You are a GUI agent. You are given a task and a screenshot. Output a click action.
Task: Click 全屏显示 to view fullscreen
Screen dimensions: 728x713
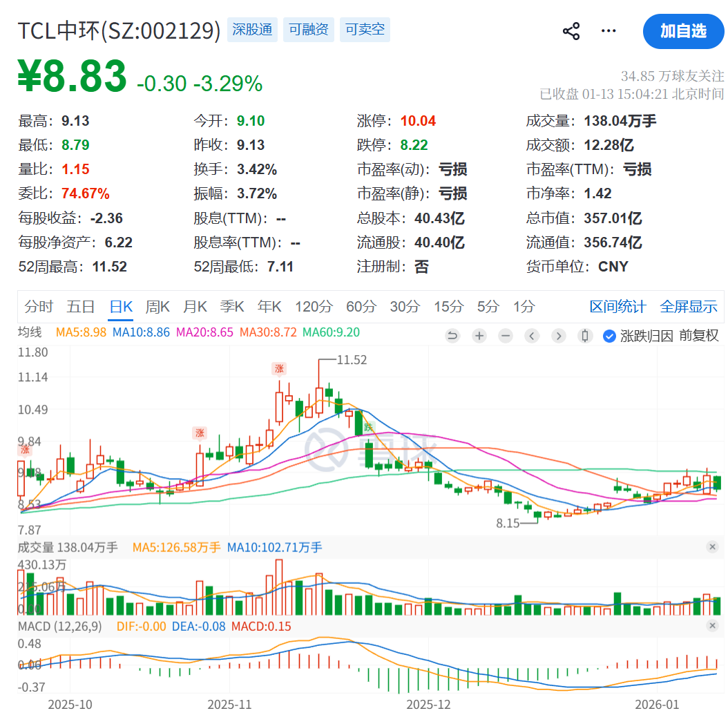pos(689,307)
